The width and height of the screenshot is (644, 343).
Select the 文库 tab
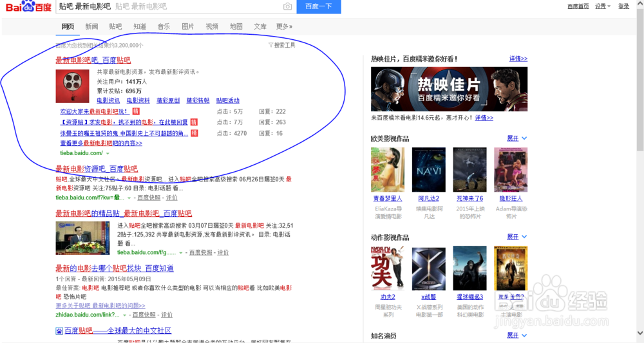tap(260, 26)
